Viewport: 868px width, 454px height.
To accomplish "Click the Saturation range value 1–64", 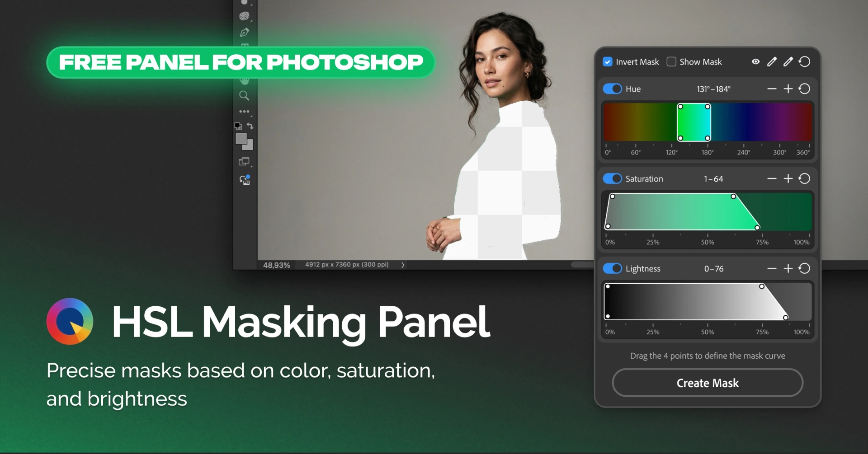I will pyautogui.click(x=713, y=179).
